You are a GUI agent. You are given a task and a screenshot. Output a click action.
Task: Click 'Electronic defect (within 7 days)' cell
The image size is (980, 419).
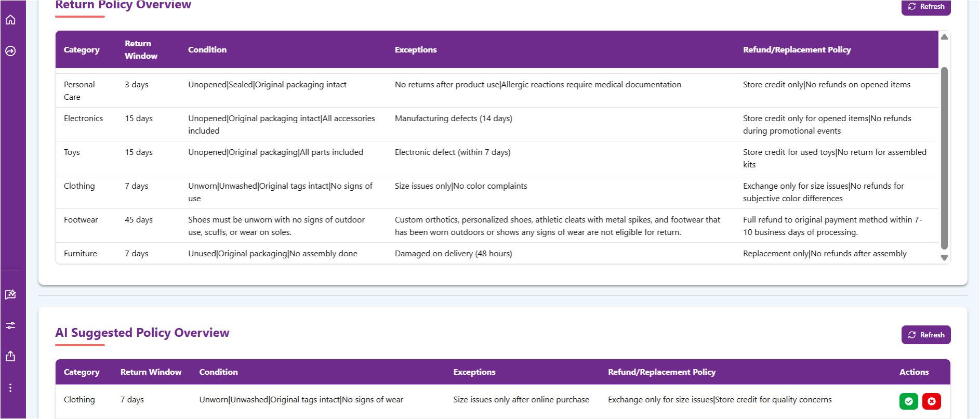click(453, 152)
